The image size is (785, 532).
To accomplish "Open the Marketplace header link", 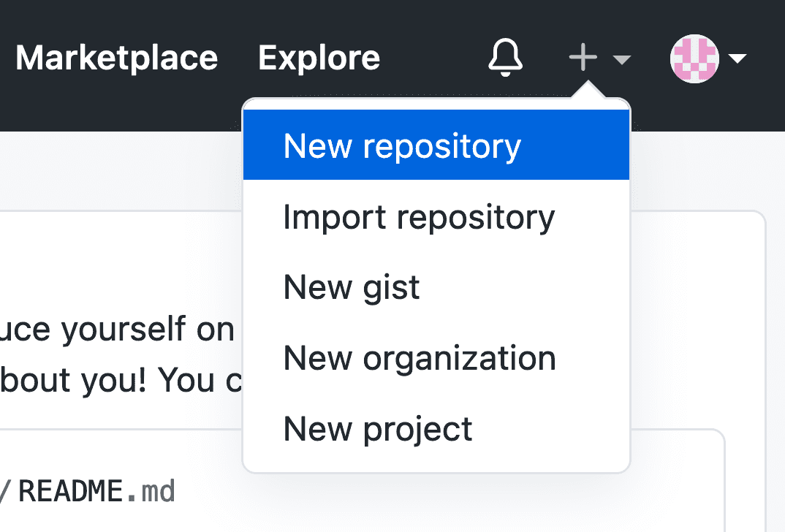I will coord(116,58).
